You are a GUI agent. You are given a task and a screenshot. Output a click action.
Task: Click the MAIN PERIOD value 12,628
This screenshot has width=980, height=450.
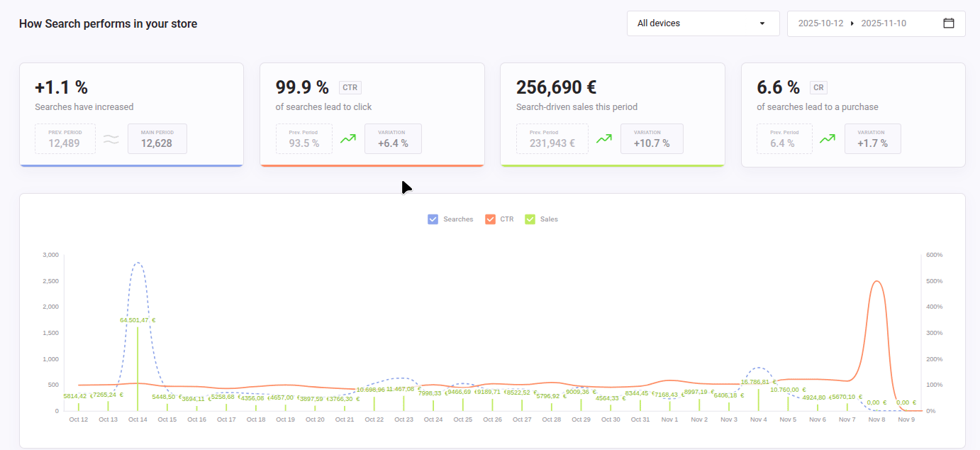point(157,138)
